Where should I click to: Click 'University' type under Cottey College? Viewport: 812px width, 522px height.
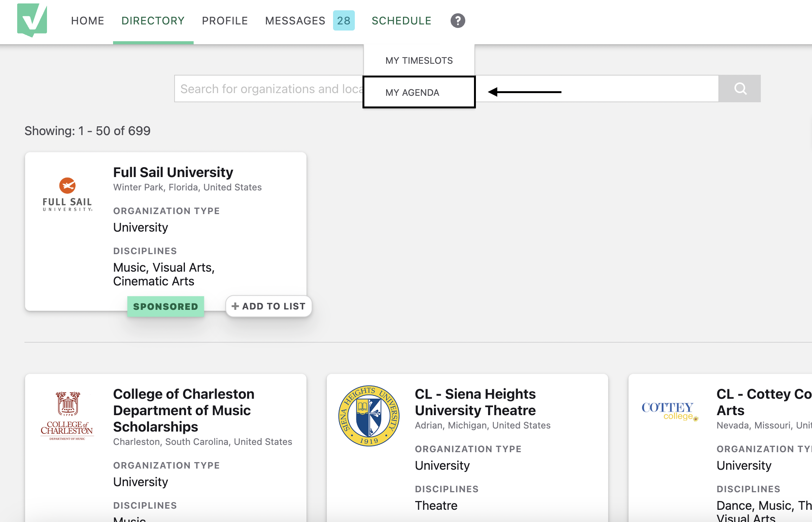point(744,466)
